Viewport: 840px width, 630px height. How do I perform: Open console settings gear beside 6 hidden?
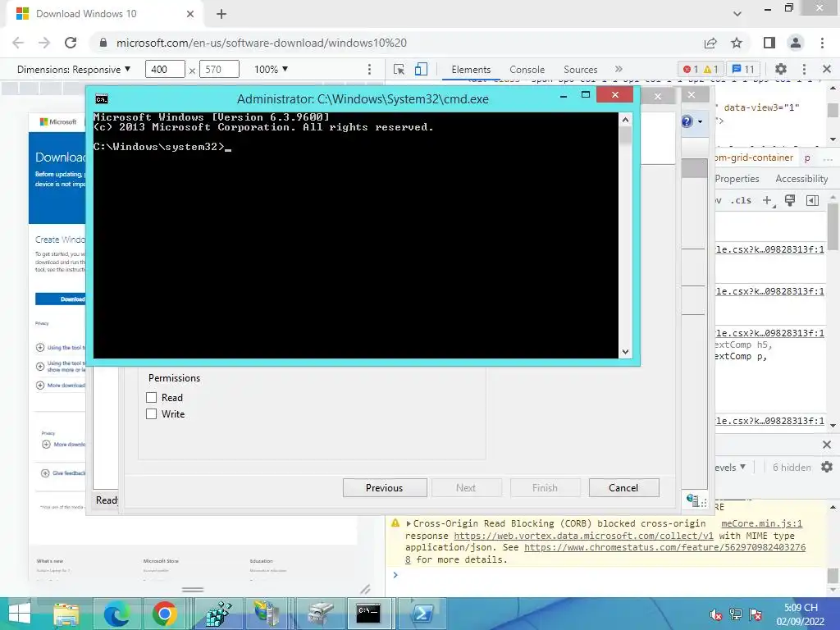tap(827, 467)
